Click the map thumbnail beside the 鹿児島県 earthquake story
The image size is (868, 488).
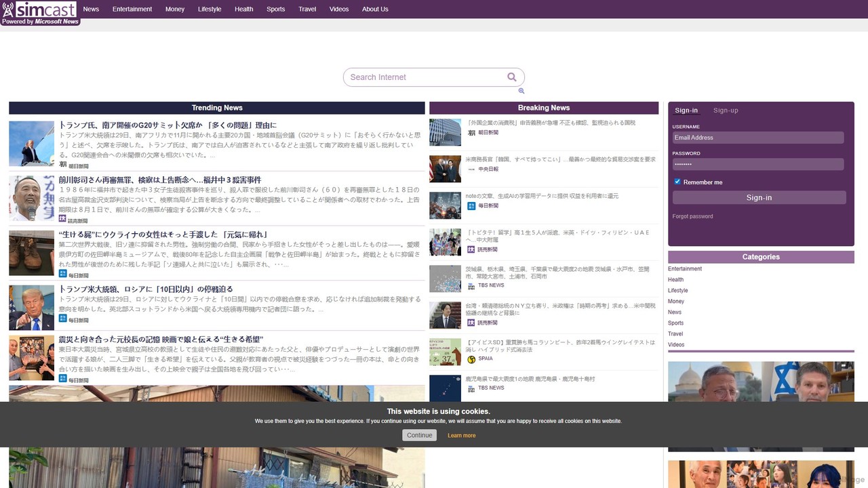coord(445,388)
